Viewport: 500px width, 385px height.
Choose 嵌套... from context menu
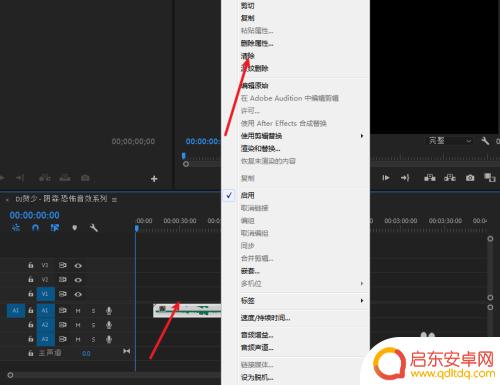tap(250, 271)
